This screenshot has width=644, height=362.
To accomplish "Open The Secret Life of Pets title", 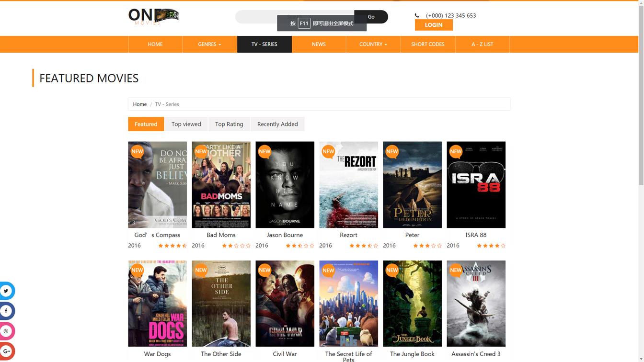I will (348, 356).
